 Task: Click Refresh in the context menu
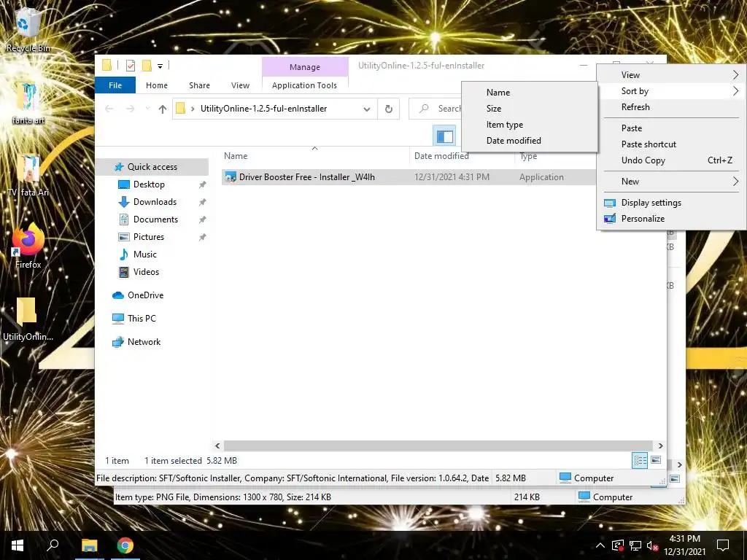point(671,107)
